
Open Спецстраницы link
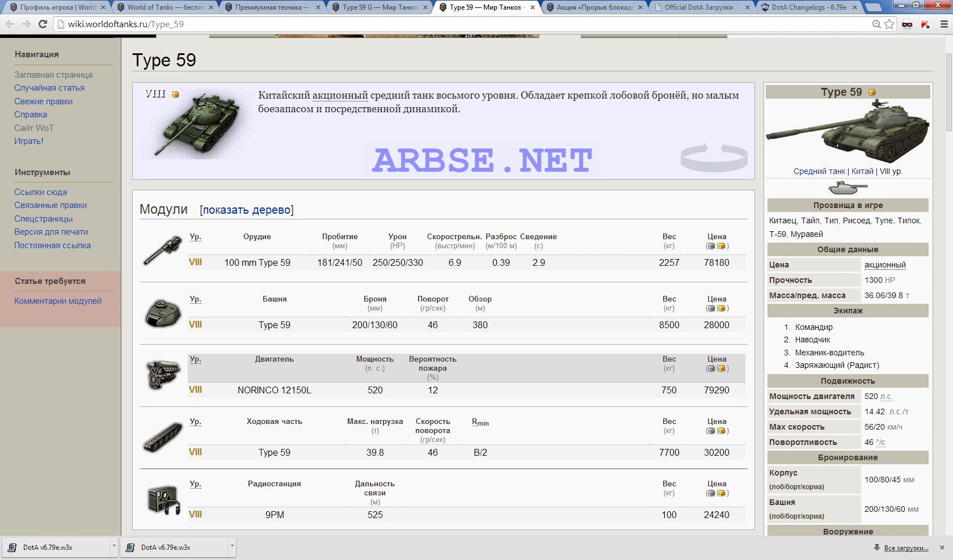pyautogui.click(x=43, y=219)
